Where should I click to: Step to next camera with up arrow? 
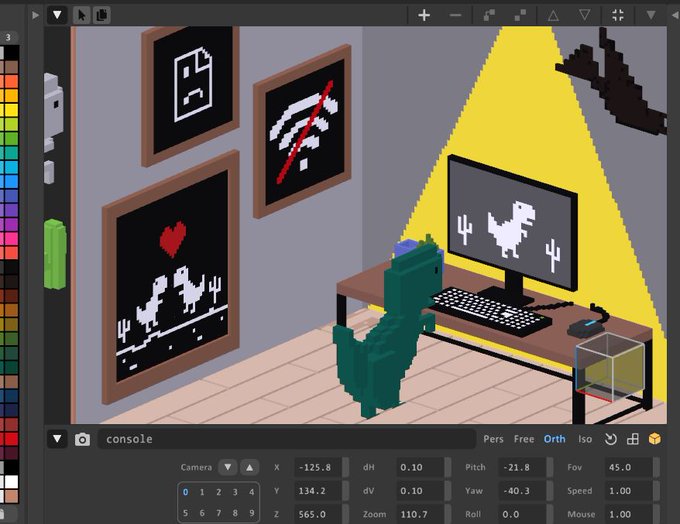[x=249, y=467]
